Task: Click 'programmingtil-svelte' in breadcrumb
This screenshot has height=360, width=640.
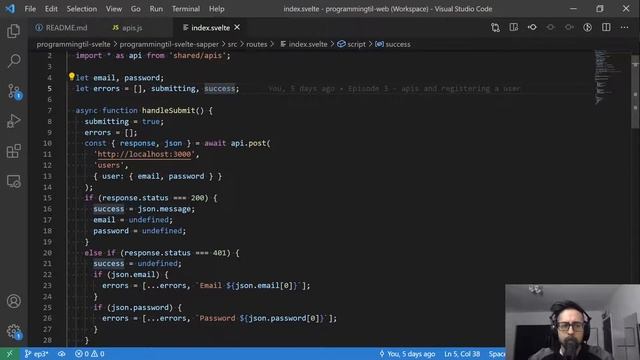Action: tap(73, 44)
